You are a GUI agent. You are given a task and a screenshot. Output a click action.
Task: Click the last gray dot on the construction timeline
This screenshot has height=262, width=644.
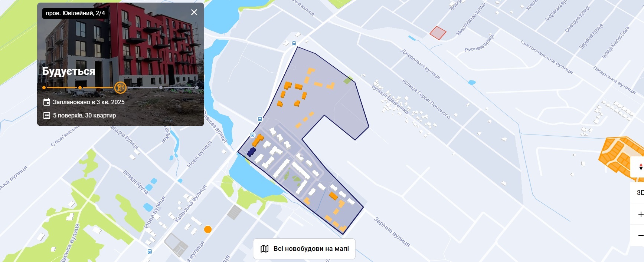pyautogui.click(x=197, y=88)
